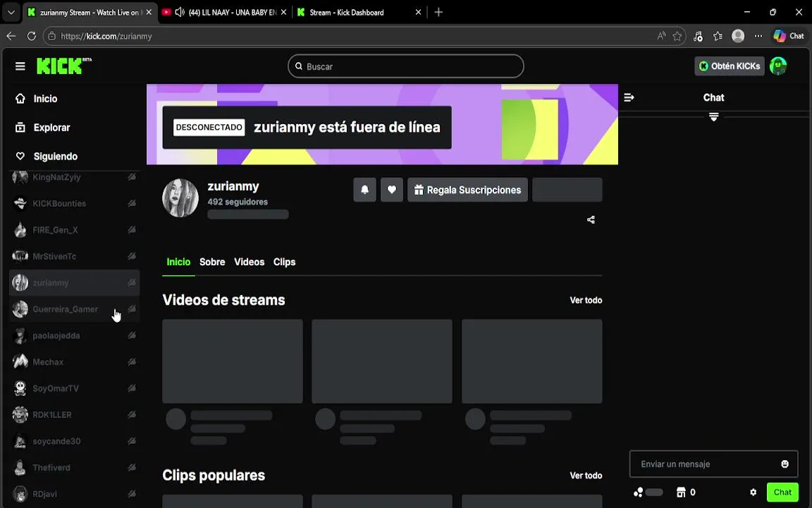Switch to the Videos tab
The image size is (812, 508).
249,262
